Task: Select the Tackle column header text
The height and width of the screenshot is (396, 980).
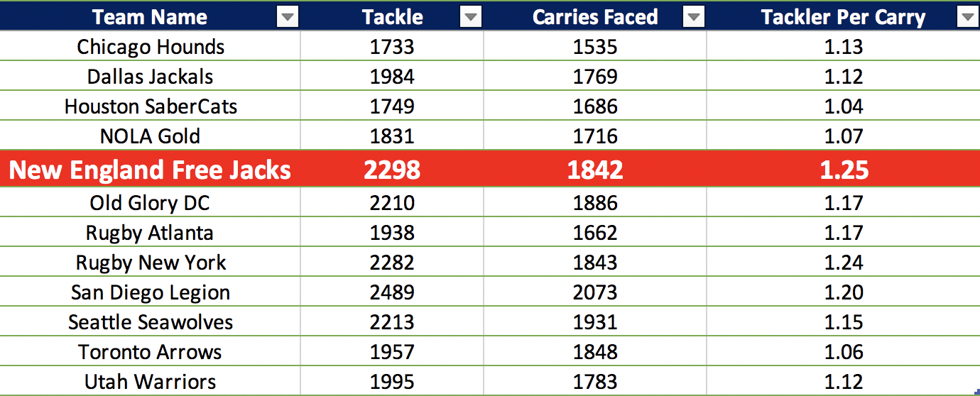Action: click(392, 18)
